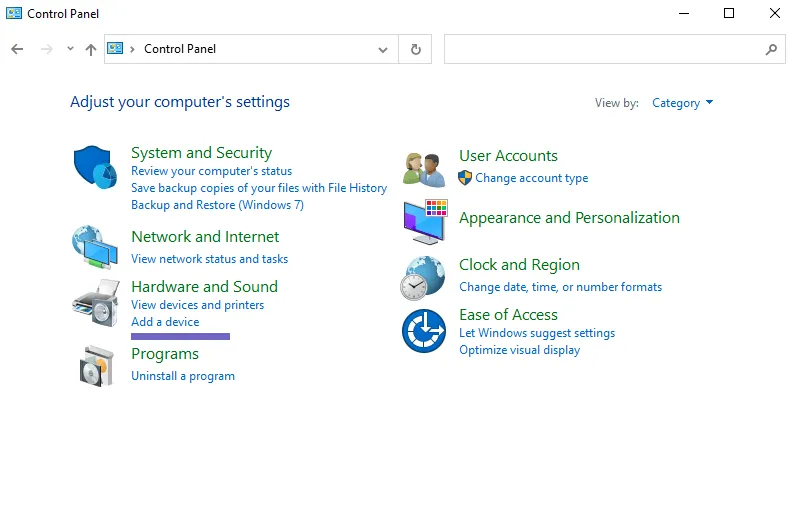This screenshot has height=512, width=796.
Task: Open the Hardware and Sound printer icon
Action: (96, 302)
